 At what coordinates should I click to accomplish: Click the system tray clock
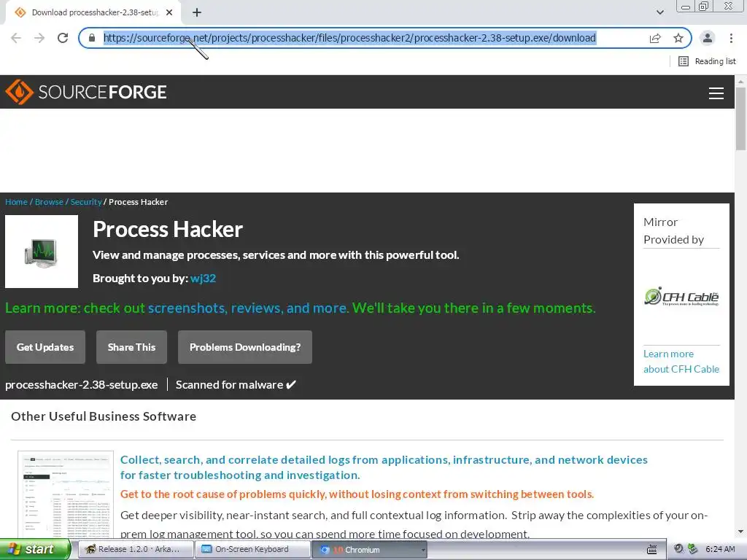tap(720, 549)
